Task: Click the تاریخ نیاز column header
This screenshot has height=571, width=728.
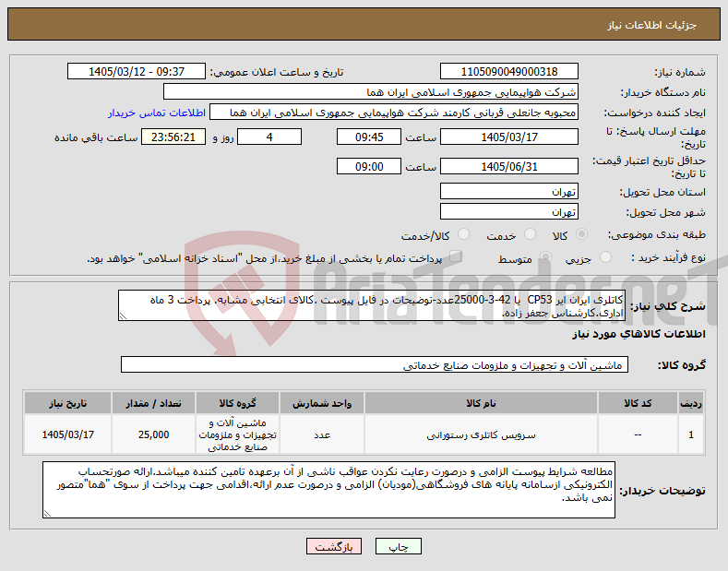Action: (x=67, y=403)
